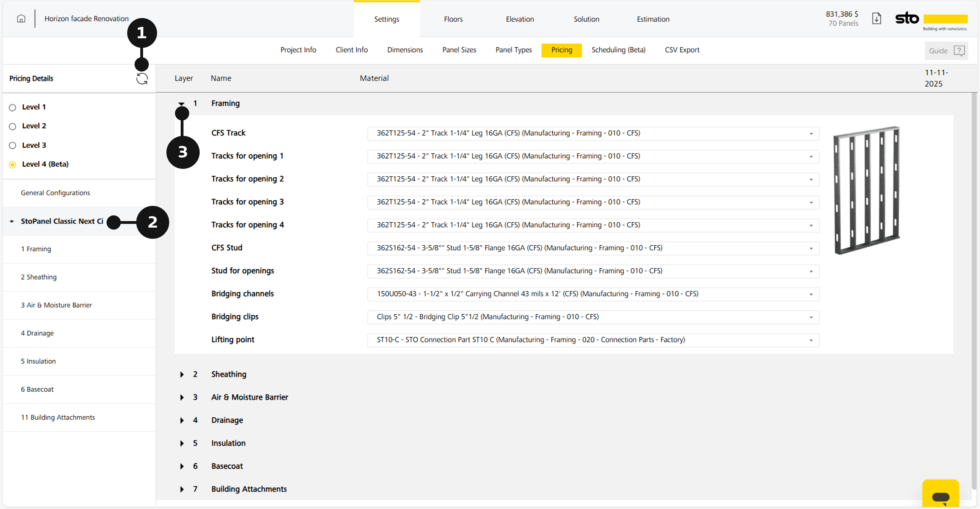The width and height of the screenshot is (980, 509).
Task: Switch to the Solution tab
Action: pos(586,19)
